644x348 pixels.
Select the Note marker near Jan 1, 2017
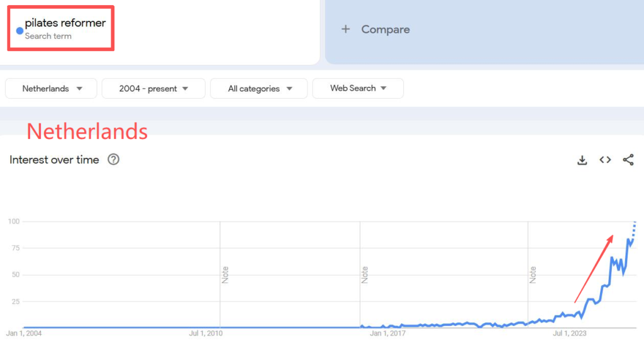[365, 274]
